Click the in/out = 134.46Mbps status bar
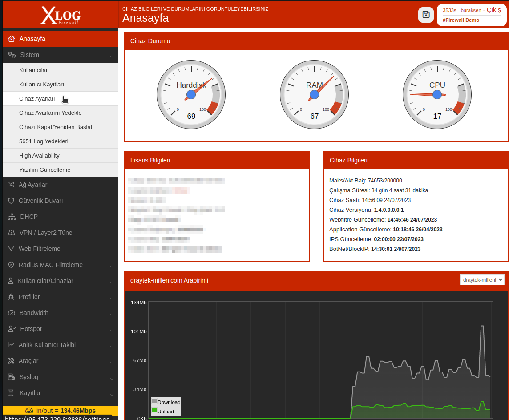Viewport: 509px width, 420px height. 61,411
